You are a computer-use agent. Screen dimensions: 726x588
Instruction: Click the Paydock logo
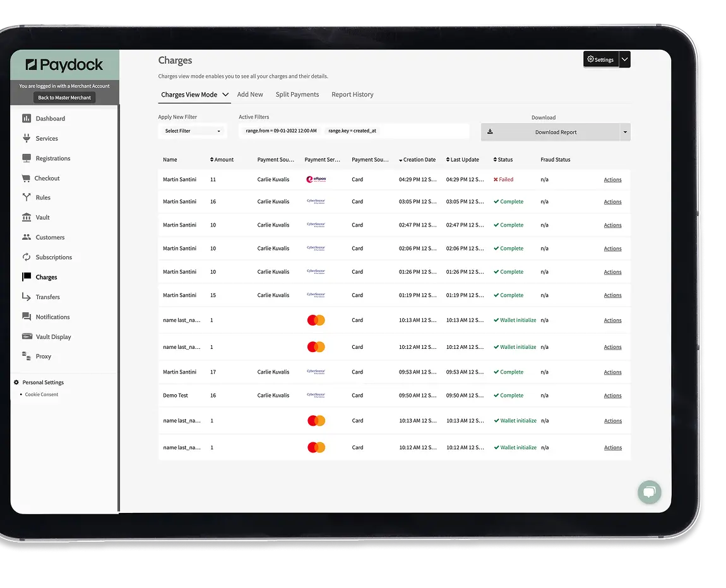pos(64,65)
